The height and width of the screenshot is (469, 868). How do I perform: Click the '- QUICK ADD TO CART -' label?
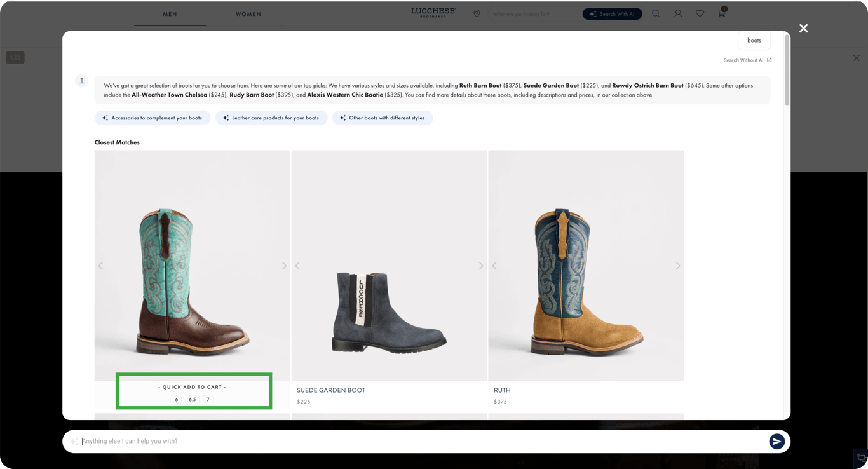coord(192,387)
